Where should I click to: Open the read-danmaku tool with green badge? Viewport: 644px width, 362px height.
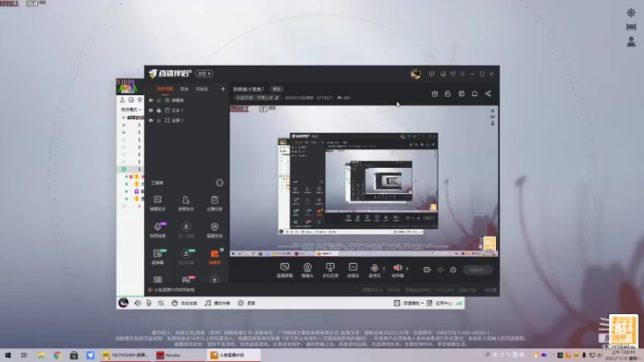[x=158, y=257]
